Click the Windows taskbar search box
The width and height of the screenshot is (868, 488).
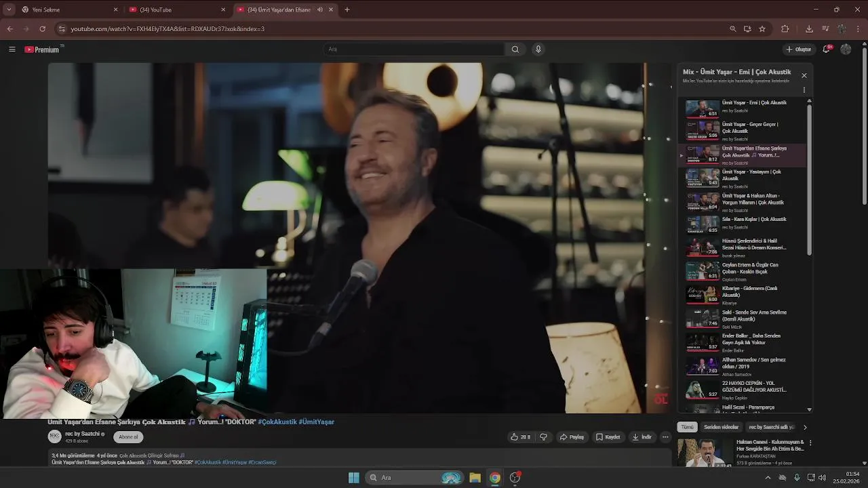point(414,478)
